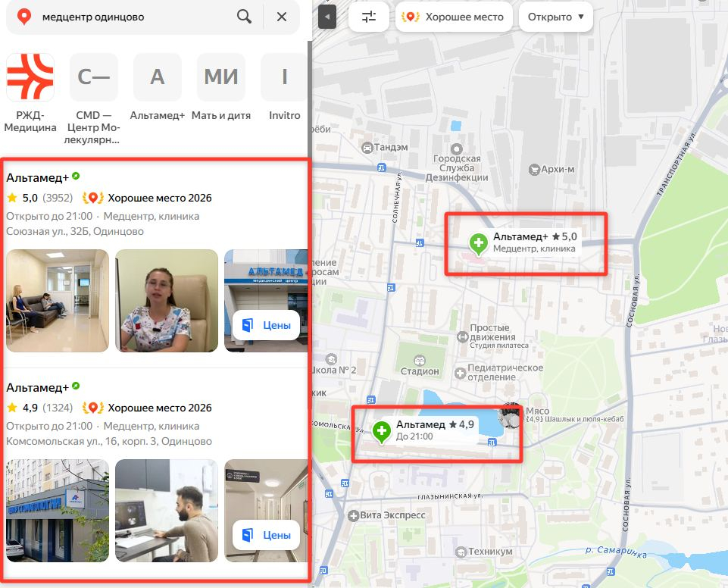Click Альтамед+ 5,0 green map marker
This screenshot has height=588, width=728.
tap(478, 243)
